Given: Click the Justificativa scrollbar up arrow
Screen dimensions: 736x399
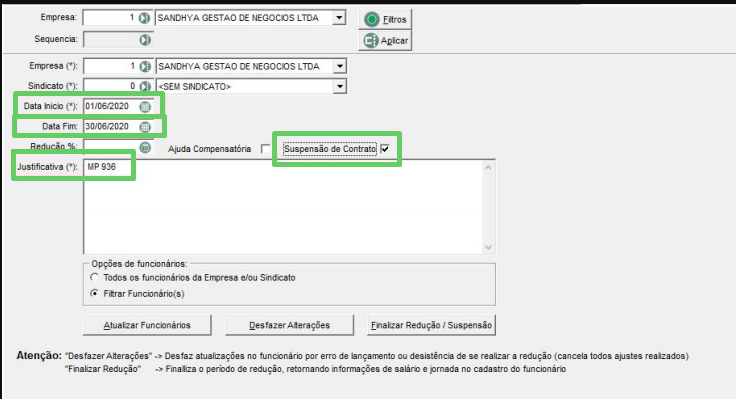Looking at the screenshot, I should click(x=488, y=167).
